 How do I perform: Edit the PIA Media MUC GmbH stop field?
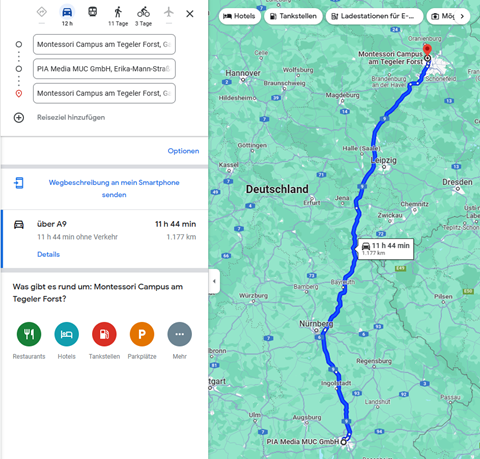(104, 69)
